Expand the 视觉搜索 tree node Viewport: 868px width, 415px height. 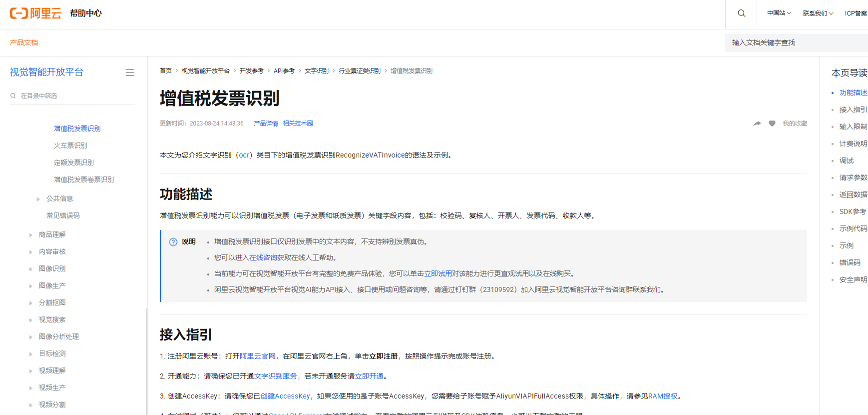[31, 320]
